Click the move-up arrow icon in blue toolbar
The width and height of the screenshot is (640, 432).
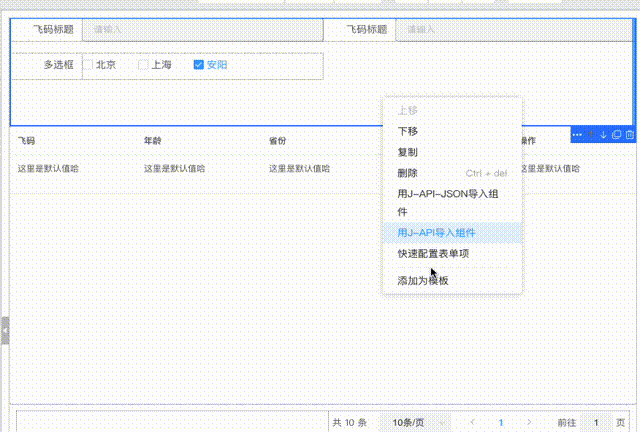tap(591, 135)
